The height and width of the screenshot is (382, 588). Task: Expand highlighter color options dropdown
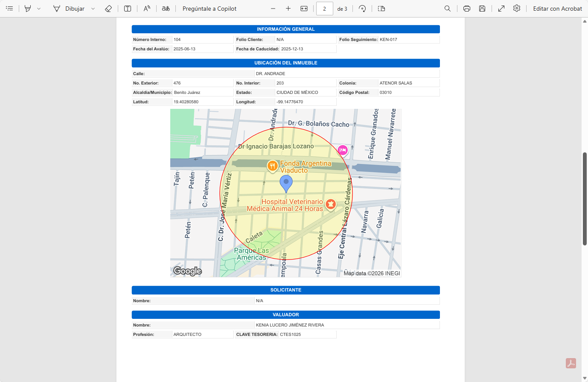coord(39,9)
